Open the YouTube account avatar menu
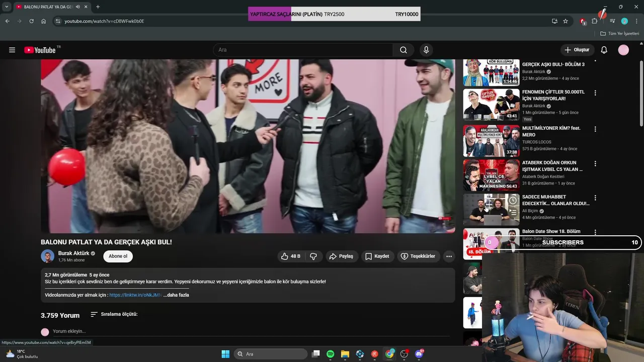Screen dimensions: 644x362 click(623, 50)
